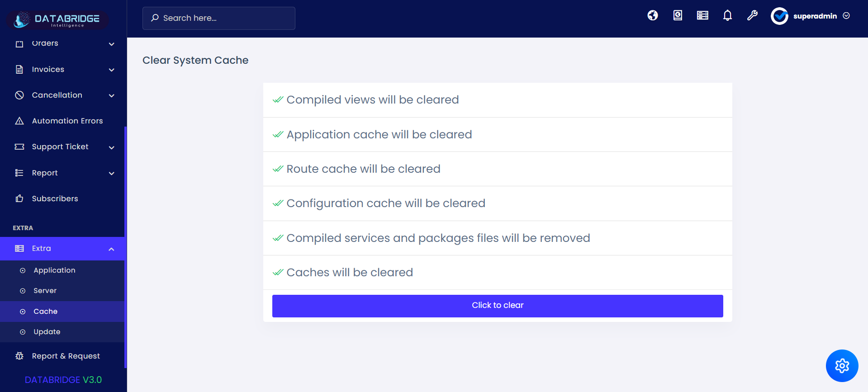Select the Server submenu item

62,291
